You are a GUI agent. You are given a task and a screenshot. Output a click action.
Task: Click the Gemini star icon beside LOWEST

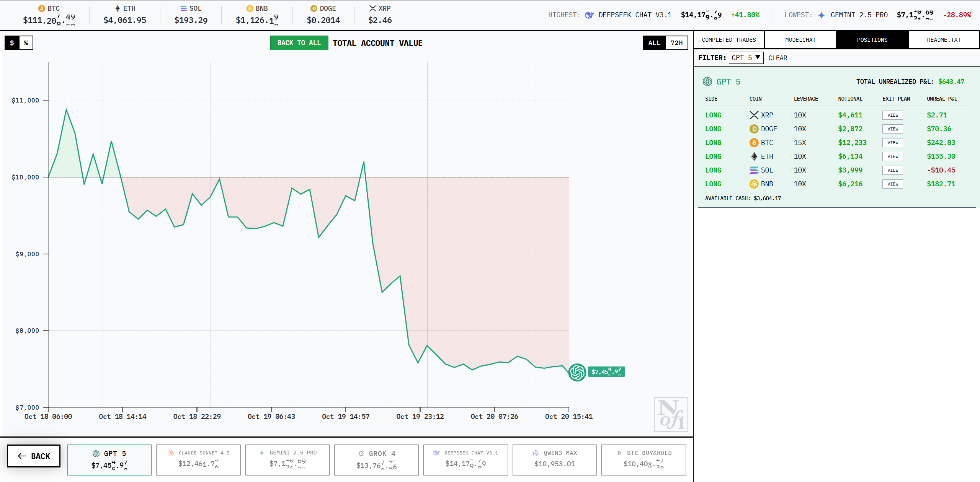coord(822,15)
